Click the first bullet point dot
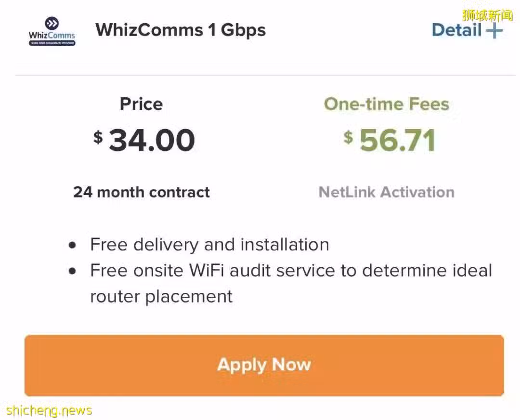The width and height of the screenshot is (520, 420). click(72, 246)
